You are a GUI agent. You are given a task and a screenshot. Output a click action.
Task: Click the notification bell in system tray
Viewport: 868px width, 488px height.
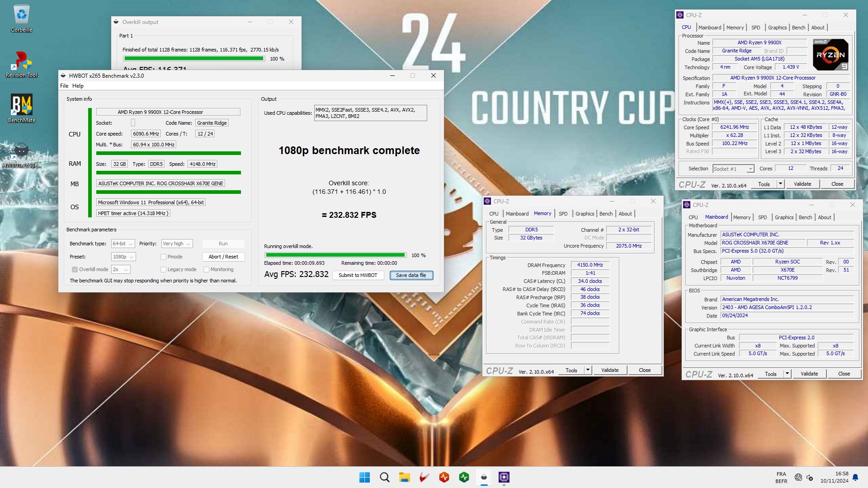[x=855, y=477]
